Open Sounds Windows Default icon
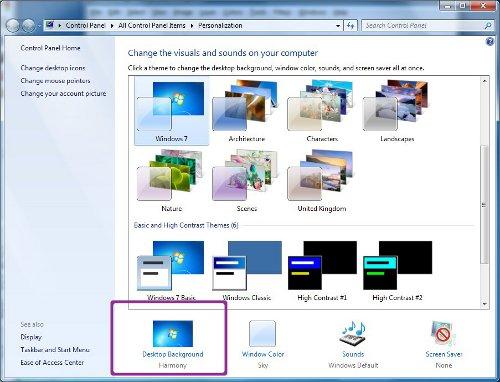 [353, 334]
